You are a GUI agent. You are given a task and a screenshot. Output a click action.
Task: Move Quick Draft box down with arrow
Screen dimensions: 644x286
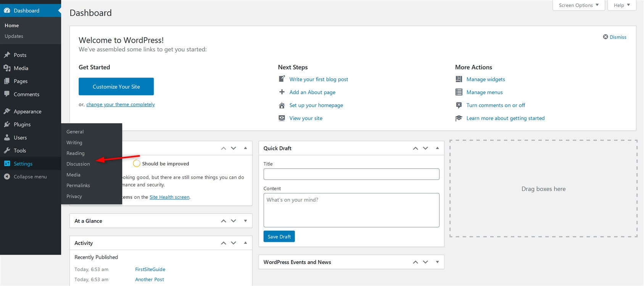coord(425,148)
